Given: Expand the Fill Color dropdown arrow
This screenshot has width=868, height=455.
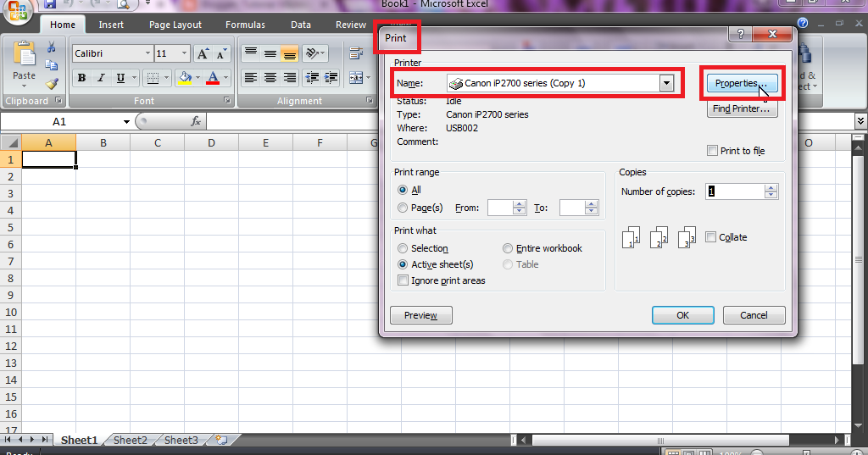Looking at the screenshot, I should (x=198, y=78).
